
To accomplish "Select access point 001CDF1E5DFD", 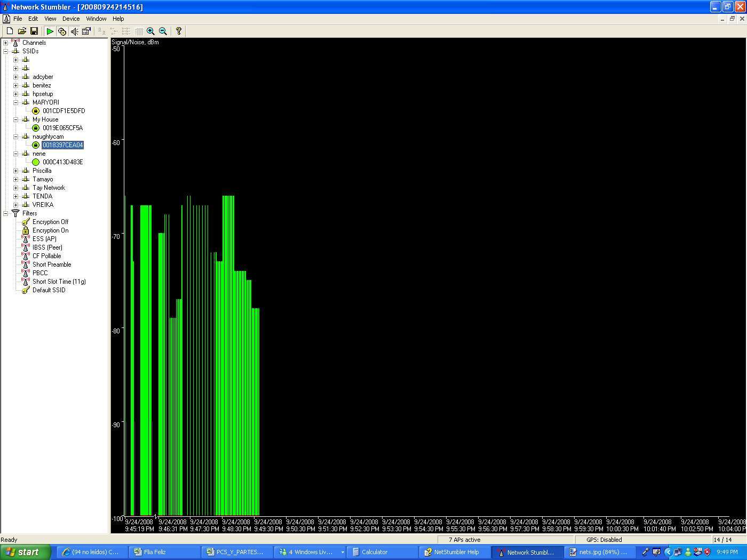I will tap(63, 111).
